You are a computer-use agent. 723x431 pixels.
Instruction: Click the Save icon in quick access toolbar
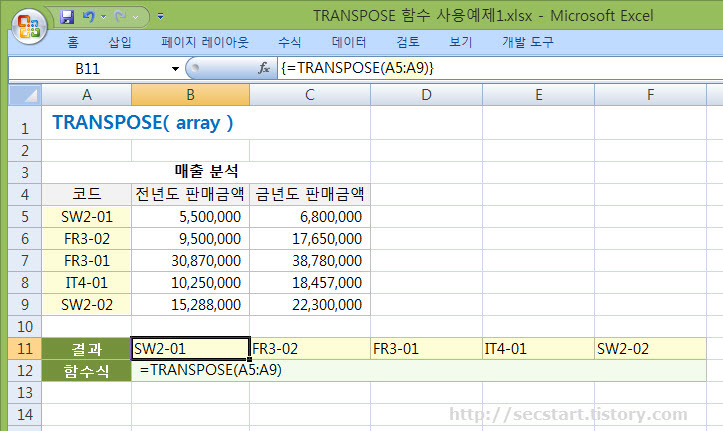click(x=68, y=17)
